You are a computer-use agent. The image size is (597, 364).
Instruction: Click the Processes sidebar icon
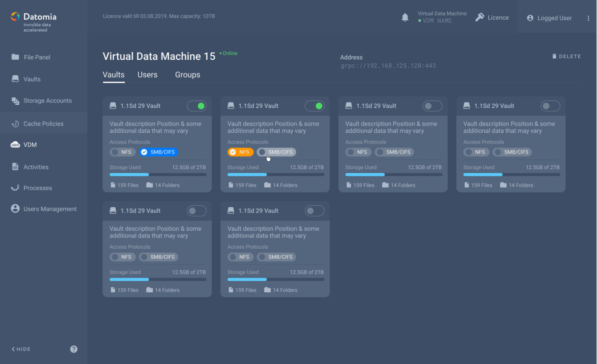coord(16,188)
